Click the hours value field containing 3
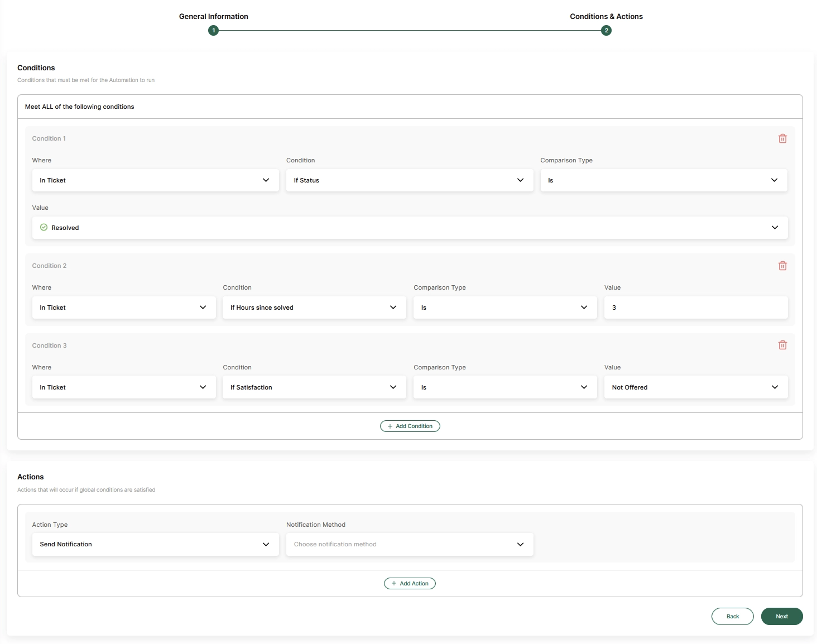Image resolution: width=817 pixels, height=644 pixels. [x=696, y=307]
